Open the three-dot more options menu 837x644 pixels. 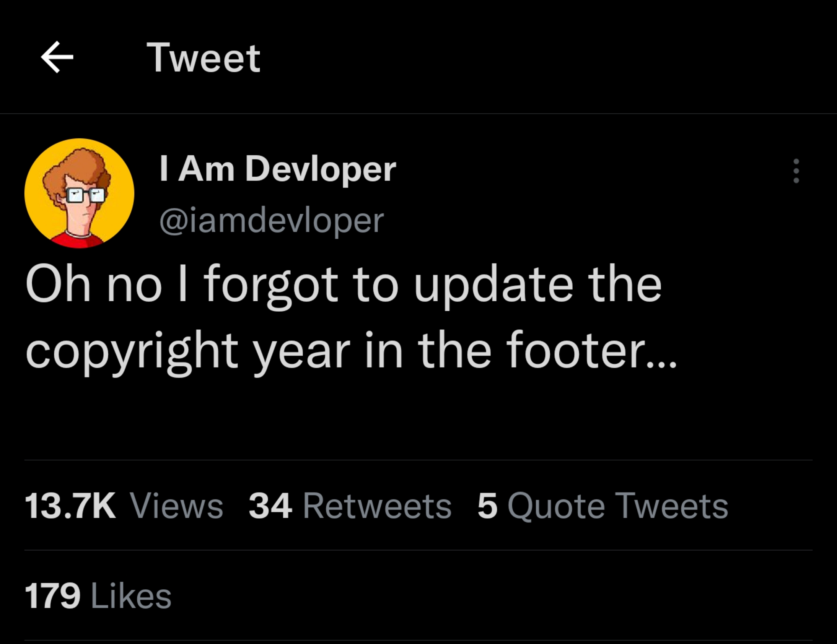click(x=796, y=171)
